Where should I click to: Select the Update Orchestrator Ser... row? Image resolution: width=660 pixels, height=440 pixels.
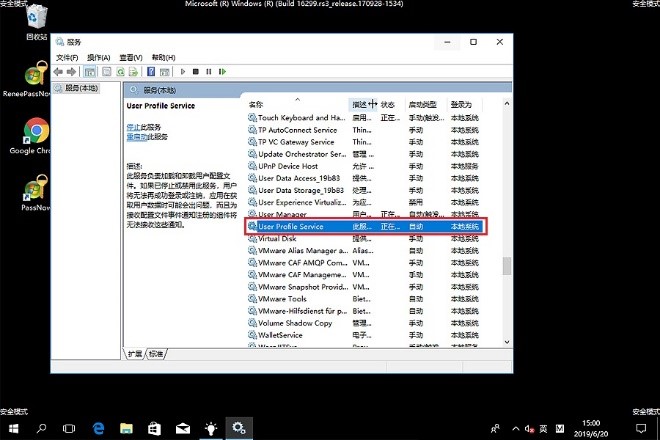[364, 154]
